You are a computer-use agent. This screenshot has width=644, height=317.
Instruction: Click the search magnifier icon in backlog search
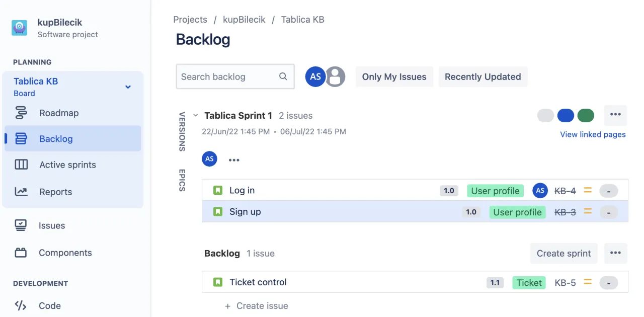[283, 76]
